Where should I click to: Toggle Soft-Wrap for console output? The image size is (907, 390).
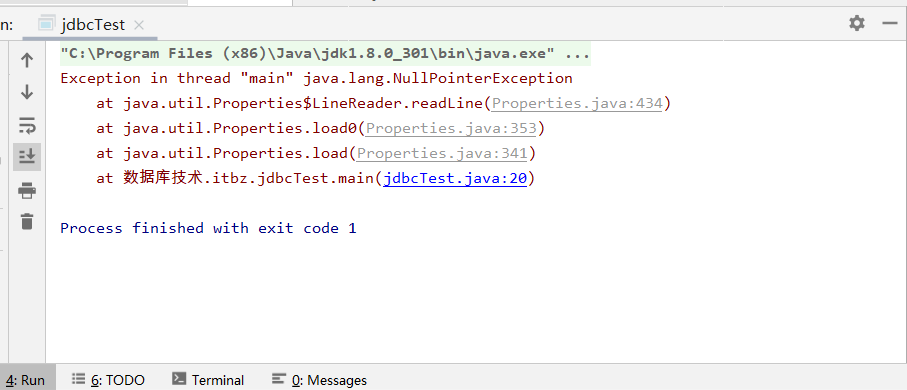pos(27,124)
